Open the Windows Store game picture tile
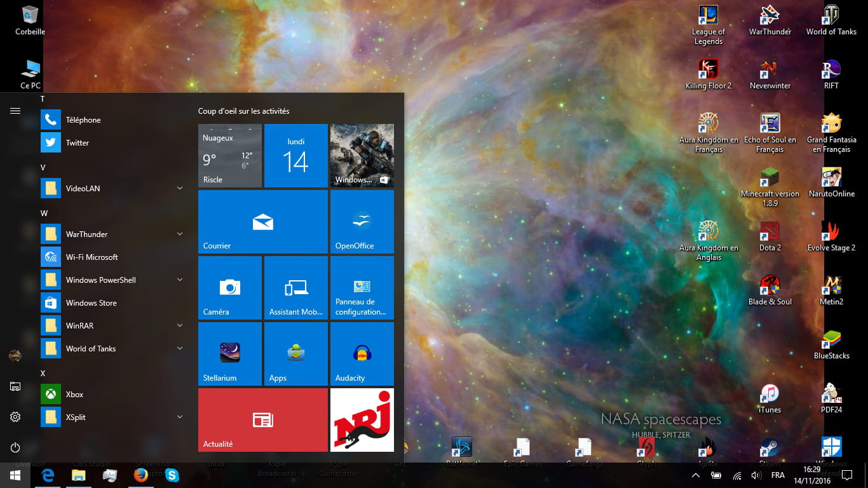868x488 pixels. click(x=362, y=156)
